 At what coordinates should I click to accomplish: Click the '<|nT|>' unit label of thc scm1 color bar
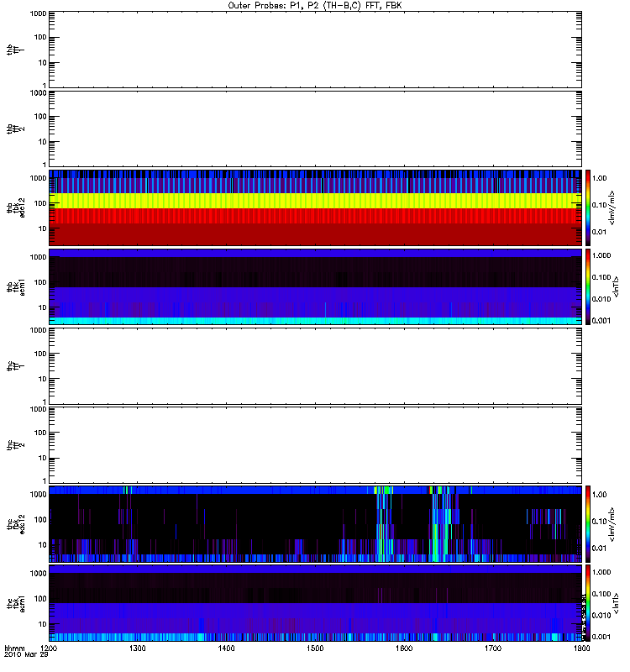617,603
